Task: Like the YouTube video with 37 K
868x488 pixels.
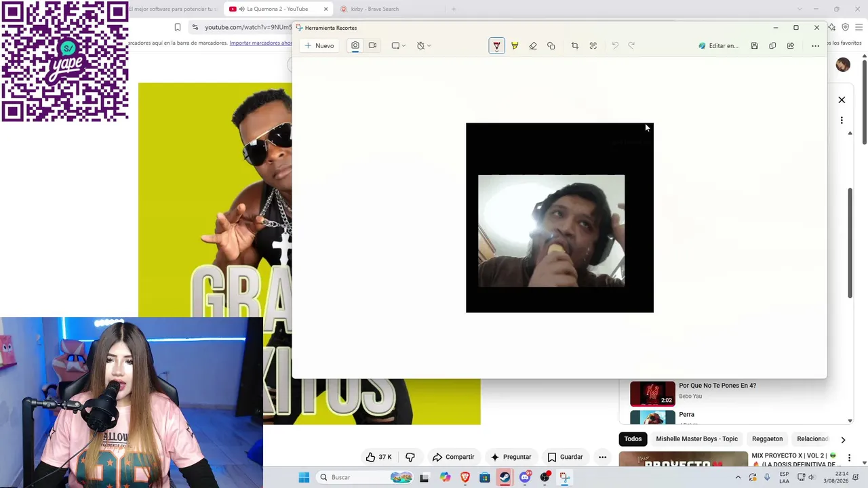Action: pyautogui.click(x=378, y=457)
